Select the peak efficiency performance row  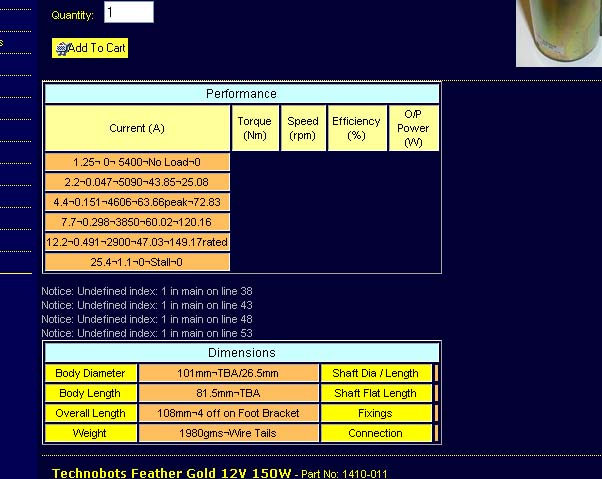click(137, 202)
